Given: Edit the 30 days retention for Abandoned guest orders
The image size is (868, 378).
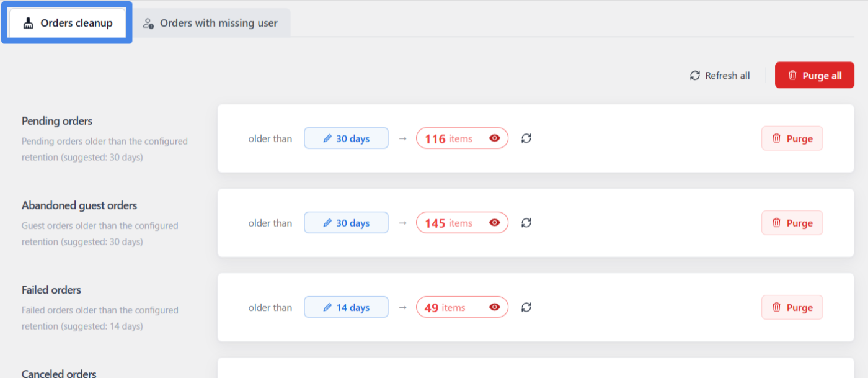Looking at the screenshot, I should [x=346, y=223].
